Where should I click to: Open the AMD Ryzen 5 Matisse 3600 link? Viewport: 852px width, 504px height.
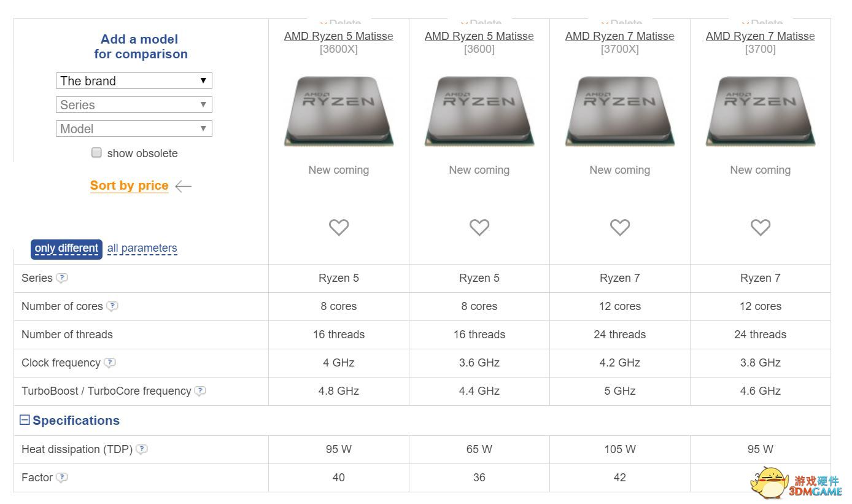coord(479,36)
